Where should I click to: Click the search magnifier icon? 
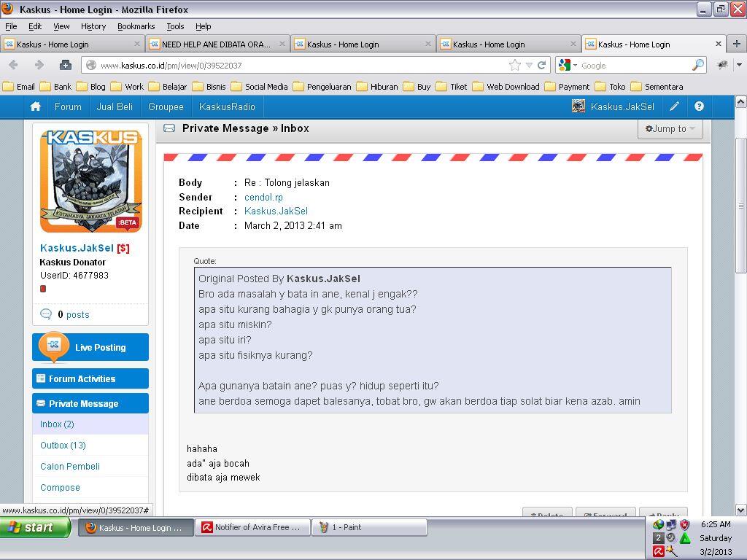click(x=698, y=65)
